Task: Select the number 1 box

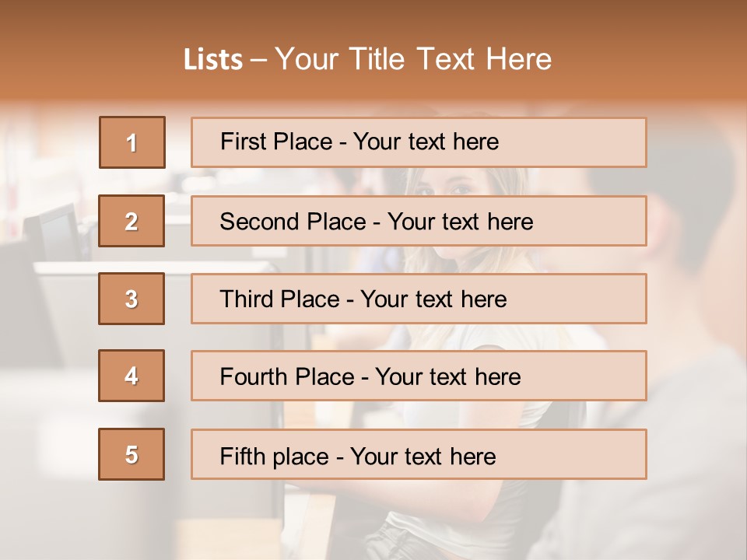Action: click(x=132, y=142)
